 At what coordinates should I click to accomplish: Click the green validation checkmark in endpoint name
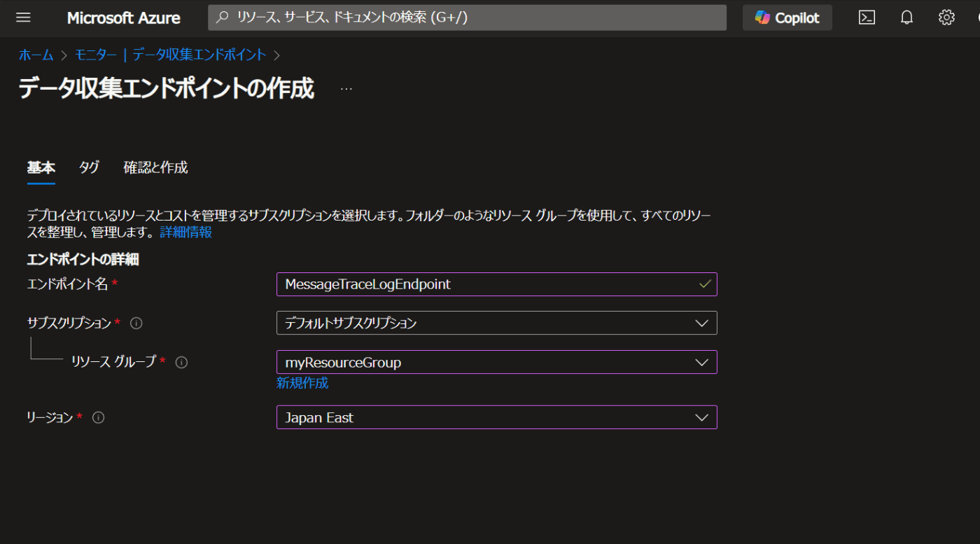[x=704, y=284]
